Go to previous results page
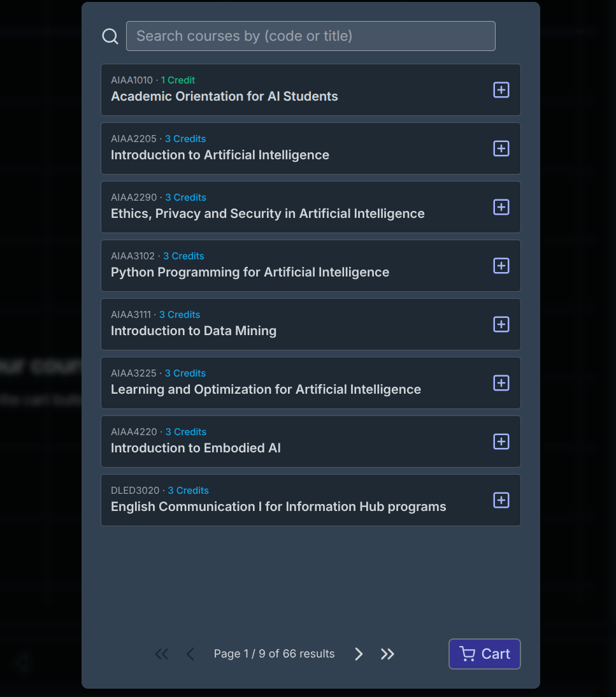This screenshot has height=697, width=616. [190, 654]
